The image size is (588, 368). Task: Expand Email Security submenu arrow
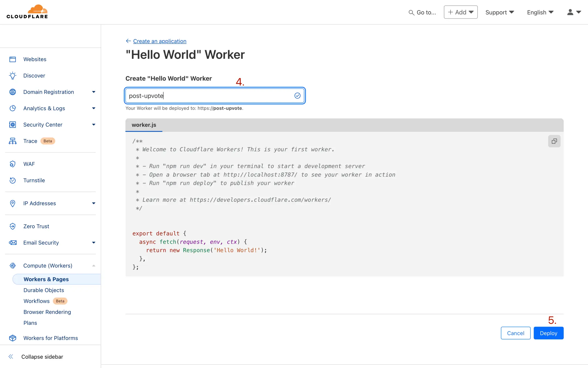[x=94, y=243]
